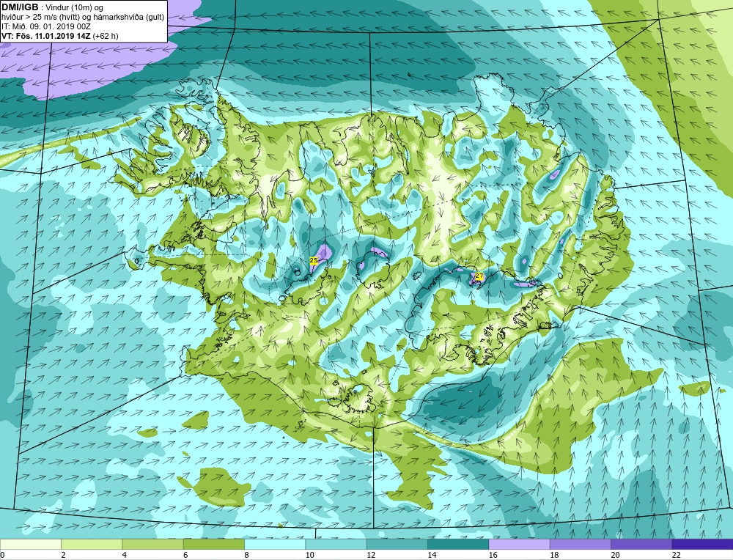Click legend value 22 on color scale
Viewport: 733px width, 560px height.
tap(676, 555)
